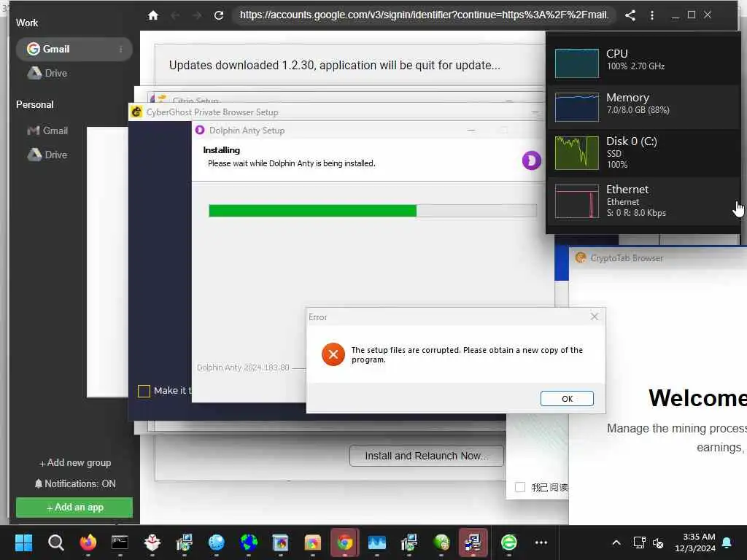Image resolution: width=747 pixels, height=560 pixels.
Task: Open taskbar Search magnifier
Action: coord(55,542)
